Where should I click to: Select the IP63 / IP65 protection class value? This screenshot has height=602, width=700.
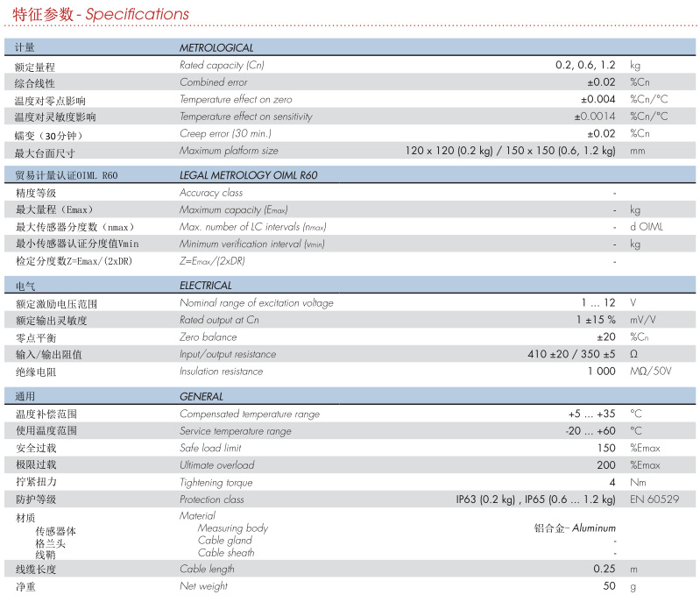535,499
